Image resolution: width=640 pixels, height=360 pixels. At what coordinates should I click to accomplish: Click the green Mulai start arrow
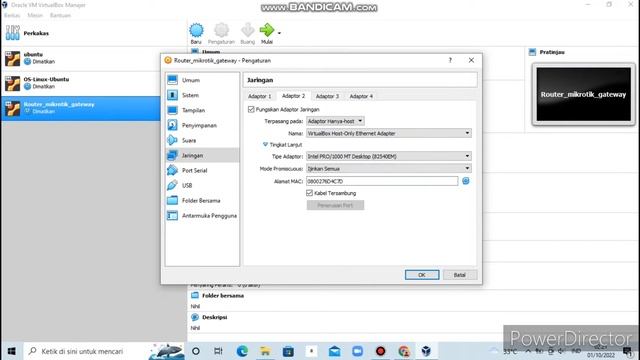coord(267,30)
